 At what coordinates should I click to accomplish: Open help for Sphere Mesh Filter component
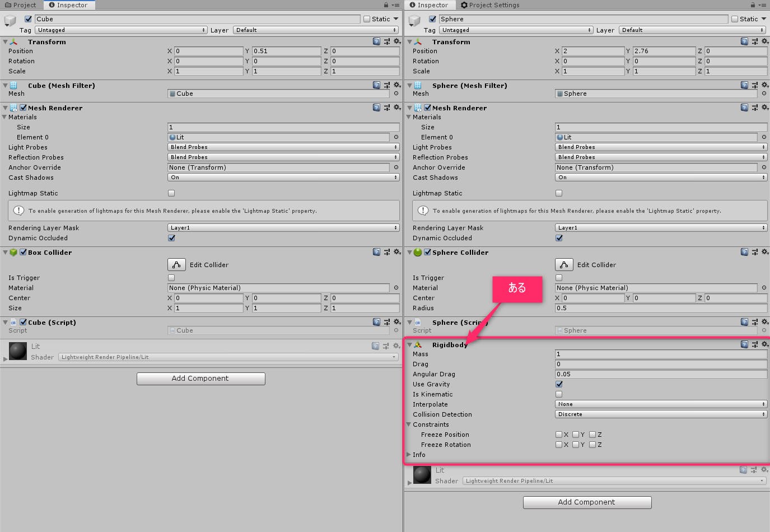tap(744, 85)
